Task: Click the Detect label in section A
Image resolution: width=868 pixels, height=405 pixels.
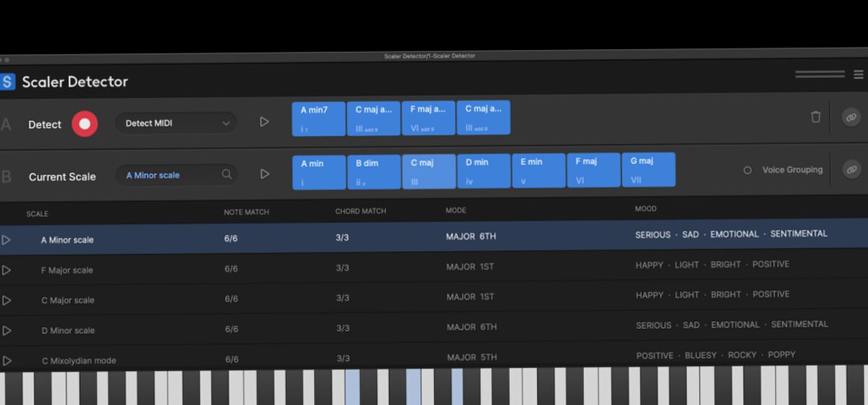Action: tap(45, 124)
